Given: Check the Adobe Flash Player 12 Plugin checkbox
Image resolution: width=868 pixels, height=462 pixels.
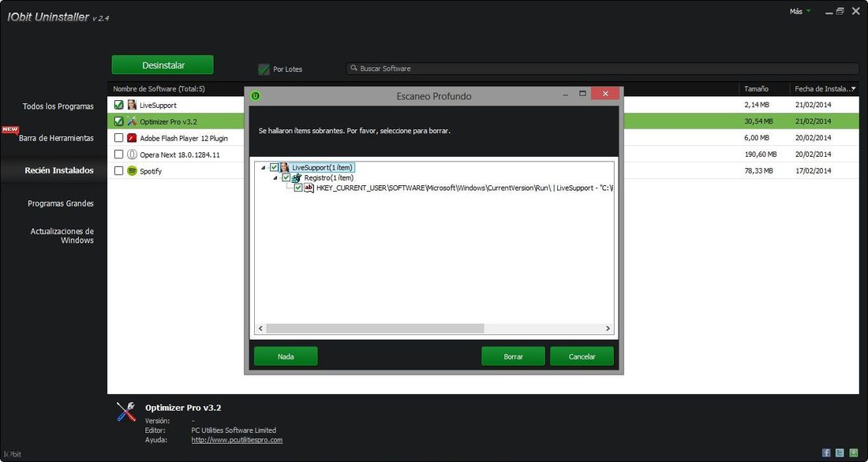Looking at the screenshot, I should coord(118,138).
